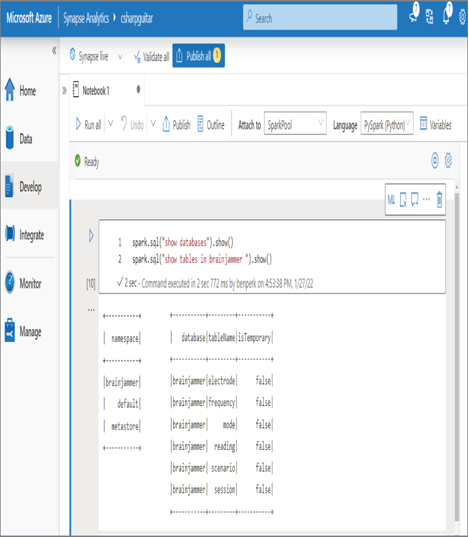Click Validate all
The height and width of the screenshot is (537, 469).
click(x=151, y=57)
